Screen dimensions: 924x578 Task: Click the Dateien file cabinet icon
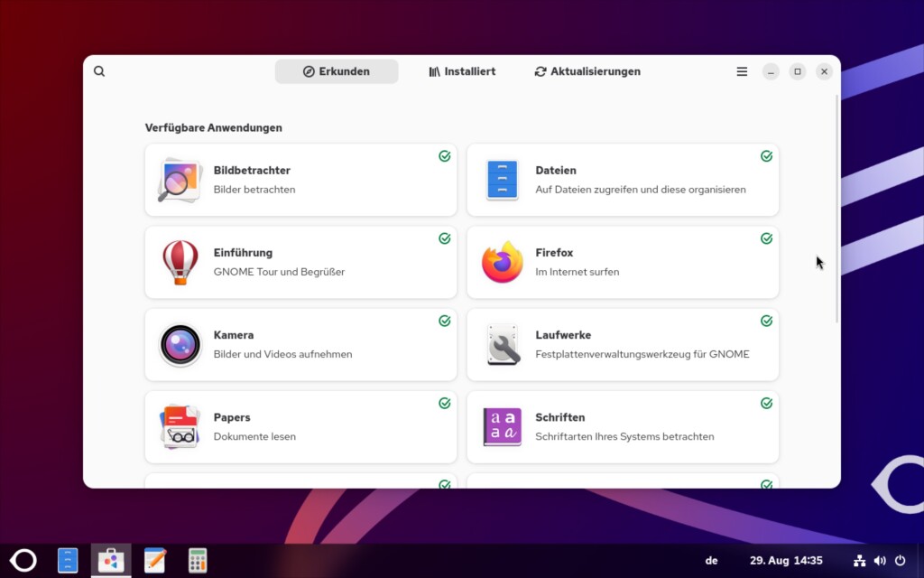click(x=502, y=180)
